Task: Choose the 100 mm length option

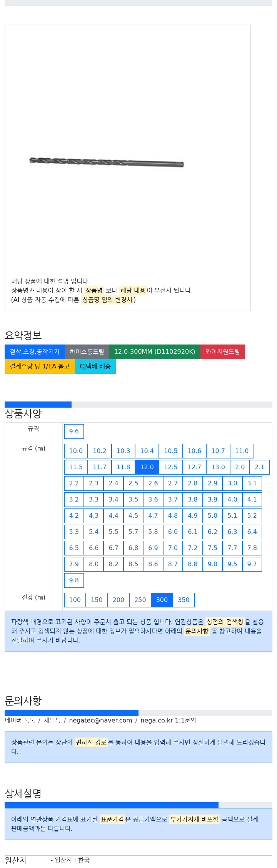Action: coord(75,600)
